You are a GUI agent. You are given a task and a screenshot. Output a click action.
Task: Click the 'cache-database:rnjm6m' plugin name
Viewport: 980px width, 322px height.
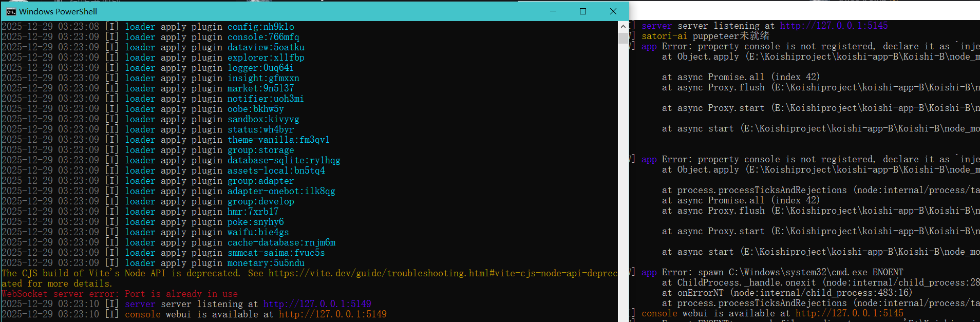[x=281, y=242]
